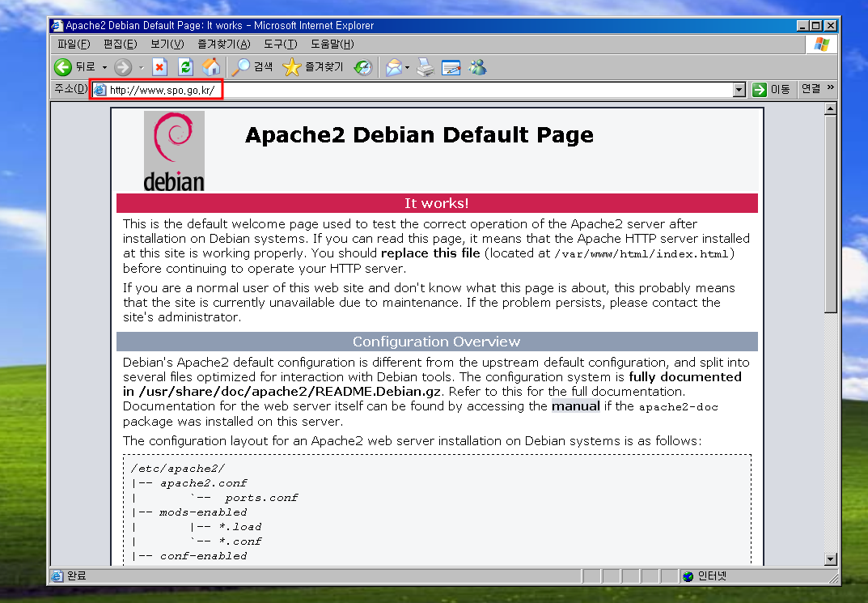Click 'conf-enabled' entry in config tree
Viewport: 868px width, 603px height.
coord(203,556)
